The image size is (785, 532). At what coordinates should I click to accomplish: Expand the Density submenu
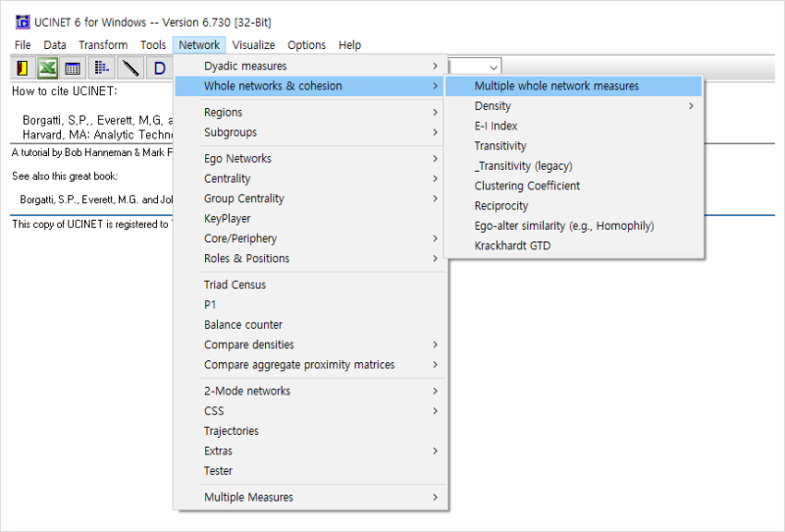point(574,106)
